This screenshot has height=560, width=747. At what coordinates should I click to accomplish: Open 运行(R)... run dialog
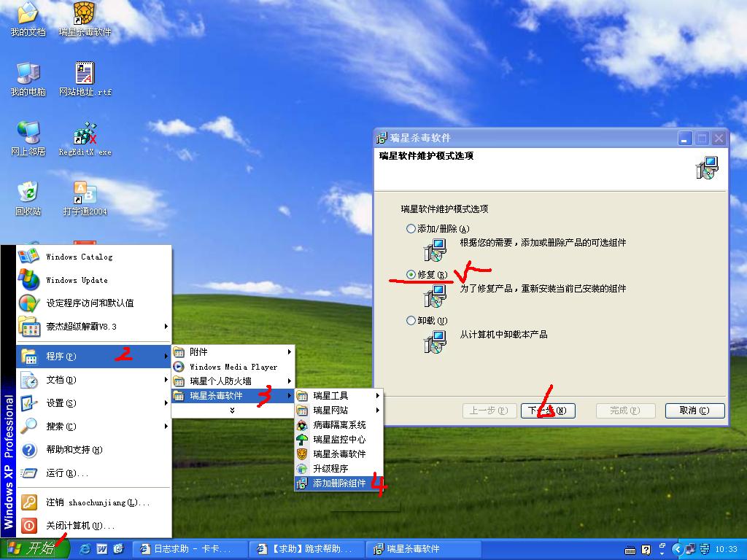coord(94,472)
